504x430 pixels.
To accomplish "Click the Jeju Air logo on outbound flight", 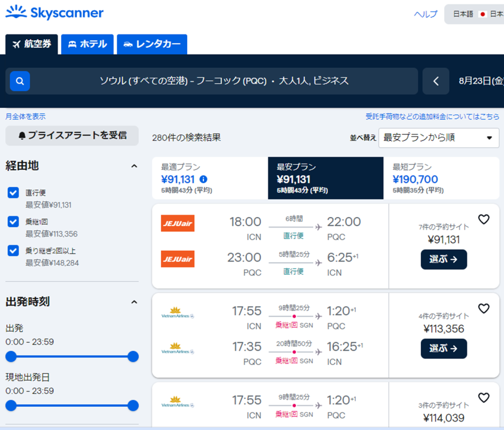I will coord(178,223).
